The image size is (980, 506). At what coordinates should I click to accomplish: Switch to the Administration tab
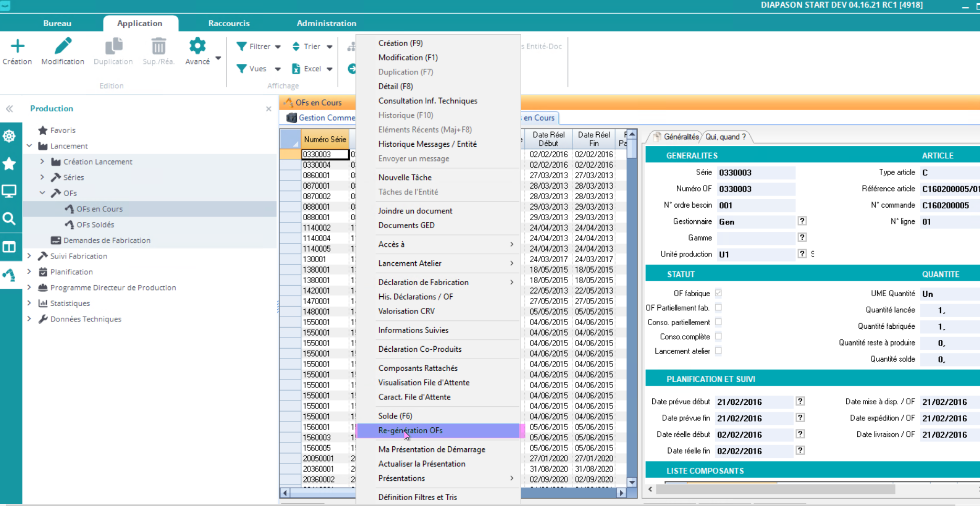tap(326, 23)
